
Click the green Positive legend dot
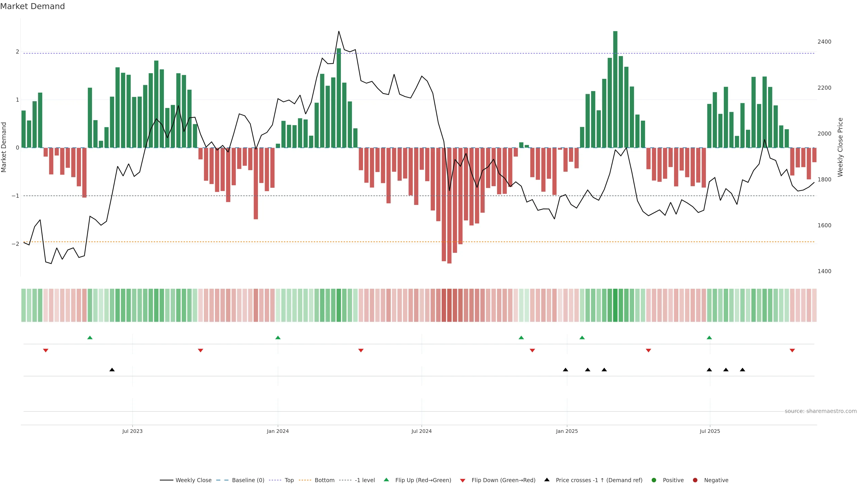pyautogui.click(x=654, y=480)
